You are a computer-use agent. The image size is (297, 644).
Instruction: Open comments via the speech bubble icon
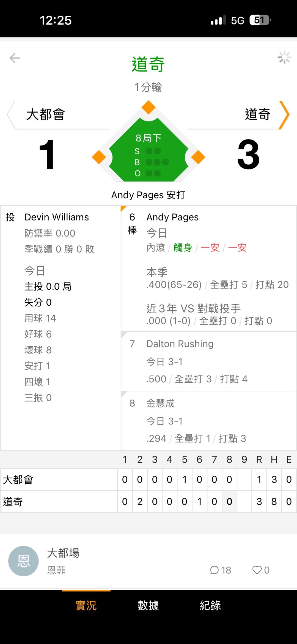pos(215,570)
